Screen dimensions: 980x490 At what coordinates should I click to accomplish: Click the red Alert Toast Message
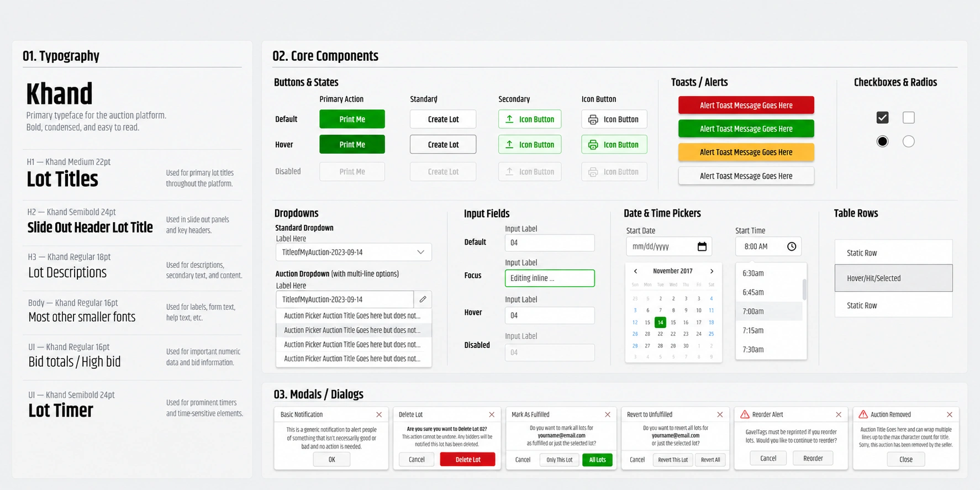pyautogui.click(x=746, y=106)
